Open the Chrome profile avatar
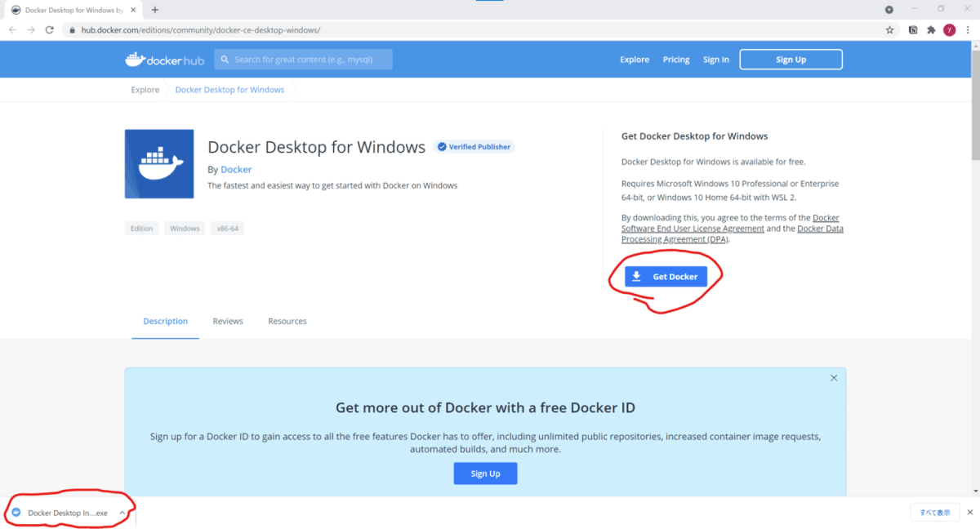Viewport: 980px width, 529px height. click(949, 29)
